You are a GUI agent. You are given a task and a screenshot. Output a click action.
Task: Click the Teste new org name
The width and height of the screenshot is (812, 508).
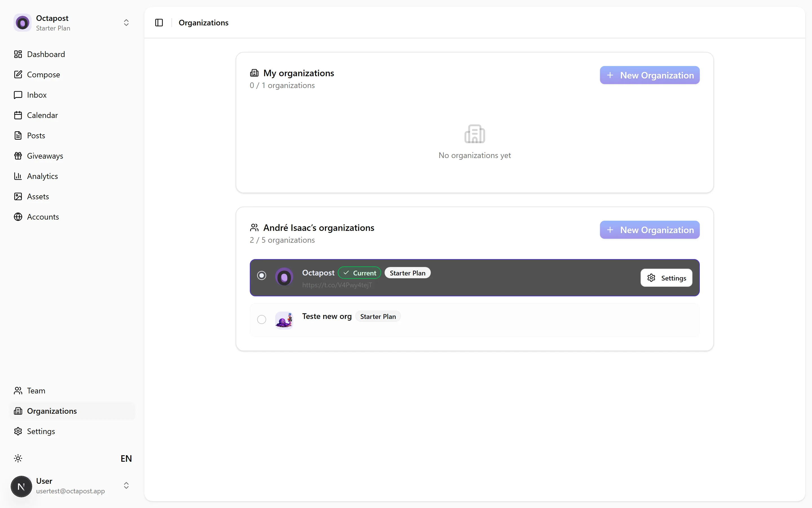tap(327, 316)
